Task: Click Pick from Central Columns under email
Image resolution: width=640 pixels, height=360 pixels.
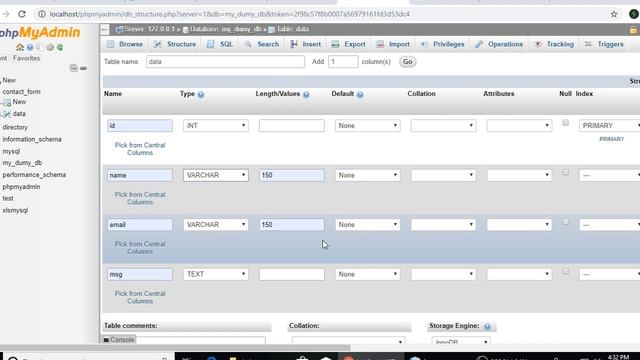Action: 140,248
